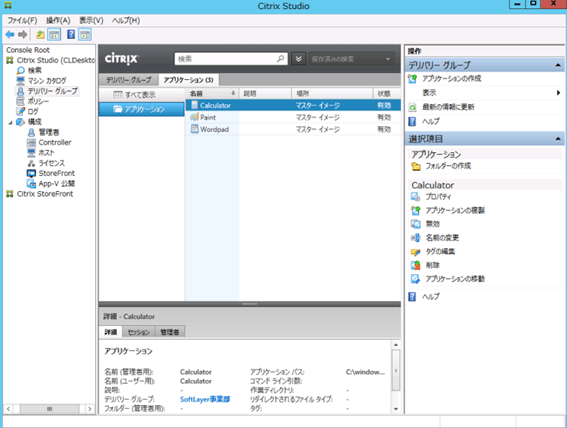
Task: Click アプリケーションの作成 action
Action: tap(451, 78)
